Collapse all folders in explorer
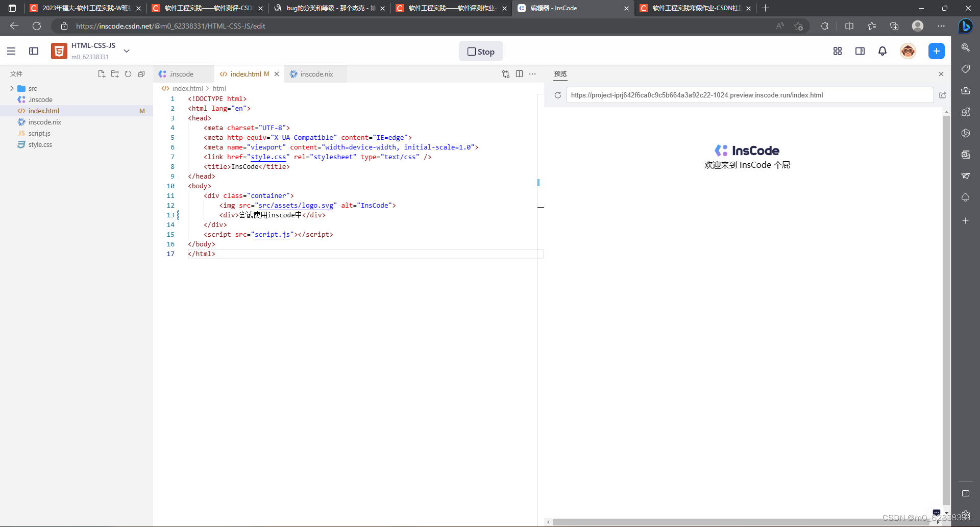Image resolution: width=980 pixels, height=527 pixels. 141,74
